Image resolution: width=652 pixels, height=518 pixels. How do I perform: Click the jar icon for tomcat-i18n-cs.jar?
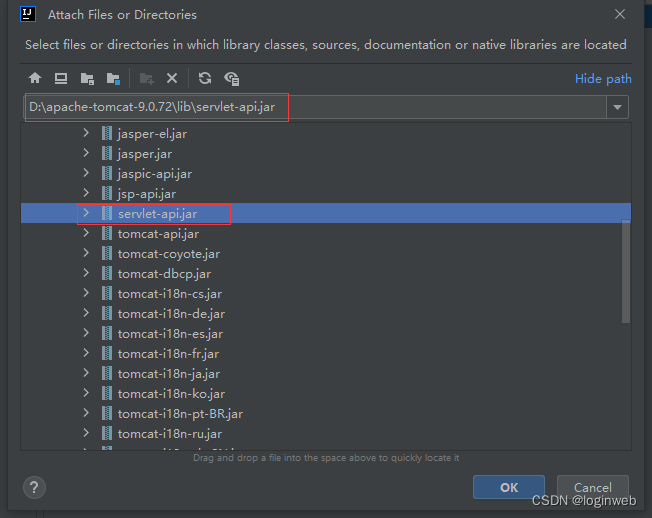click(107, 293)
